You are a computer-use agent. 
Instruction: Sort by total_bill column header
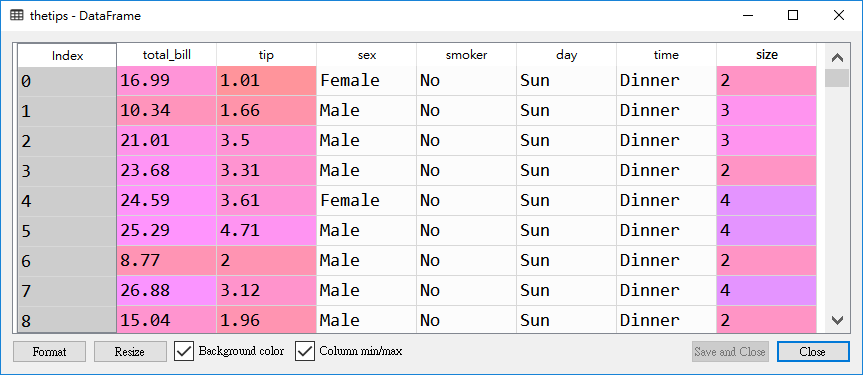(167, 55)
